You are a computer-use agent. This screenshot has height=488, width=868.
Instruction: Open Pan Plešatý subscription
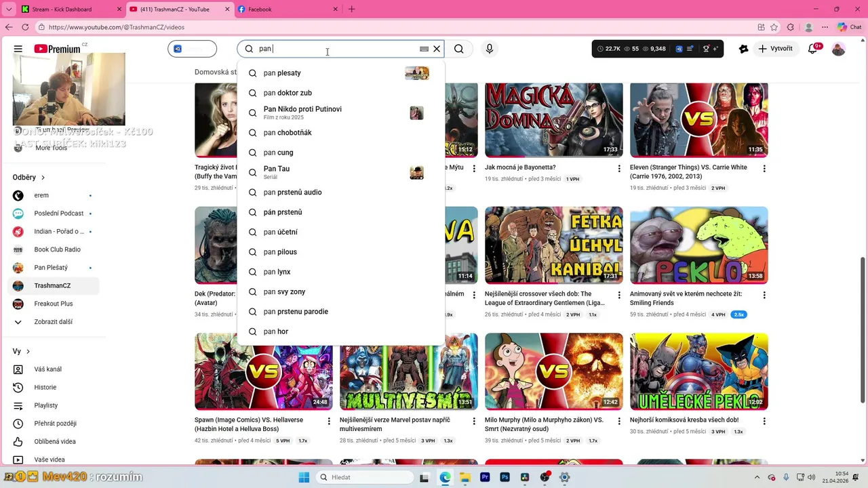[53, 268]
